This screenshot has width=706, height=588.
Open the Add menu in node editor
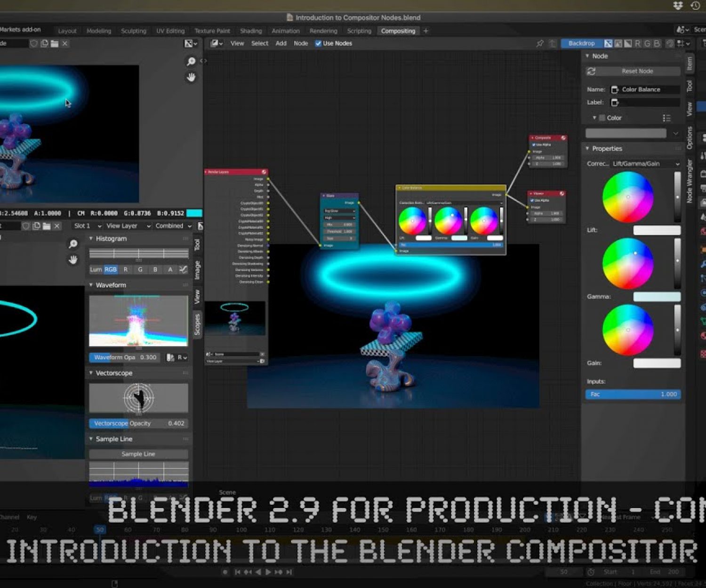pyautogui.click(x=281, y=43)
